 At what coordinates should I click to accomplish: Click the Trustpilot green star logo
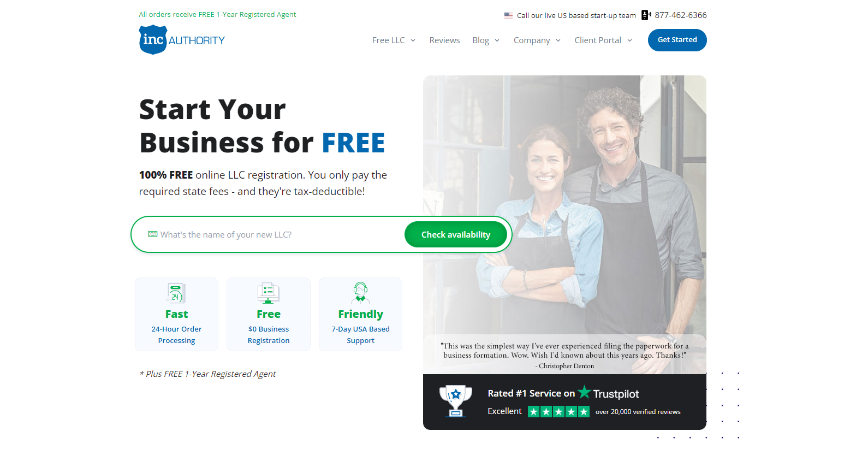[585, 392]
